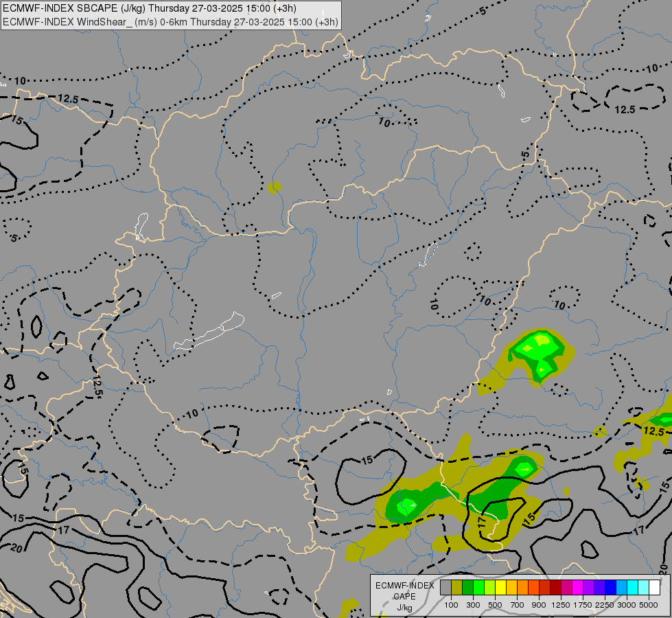This screenshot has height=618, width=672.
Task: Click the 700 legend tick label
Action: (518, 605)
